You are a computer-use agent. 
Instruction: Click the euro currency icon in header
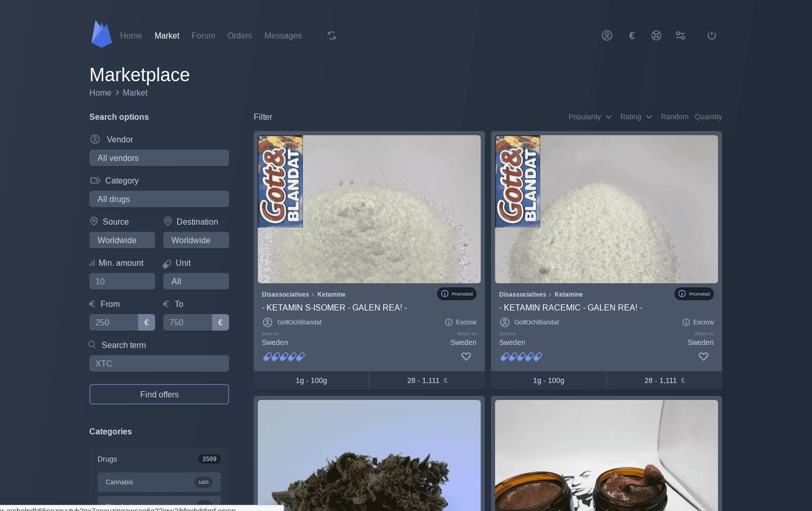(x=632, y=35)
